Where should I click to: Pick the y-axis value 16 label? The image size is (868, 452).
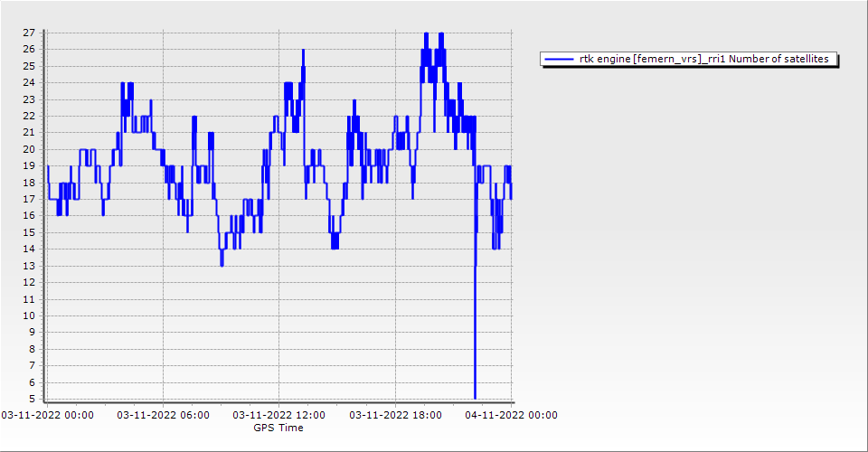[x=29, y=216]
